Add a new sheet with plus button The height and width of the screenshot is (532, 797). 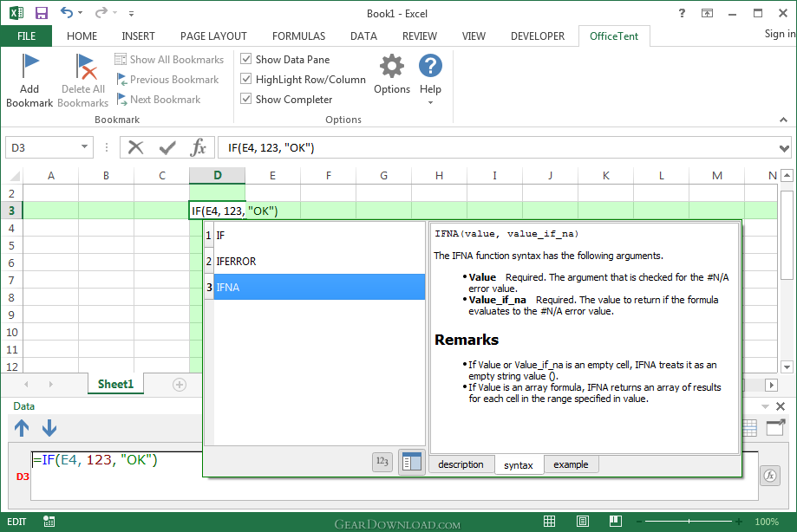coord(180,385)
